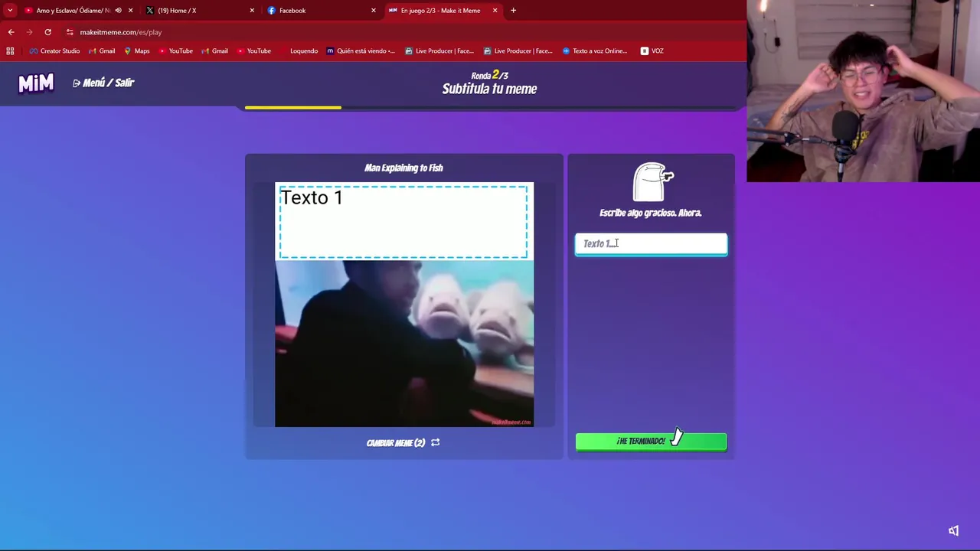This screenshot has width=980, height=551.
Task: Open a new browser tab
Action: pos(513,11)
